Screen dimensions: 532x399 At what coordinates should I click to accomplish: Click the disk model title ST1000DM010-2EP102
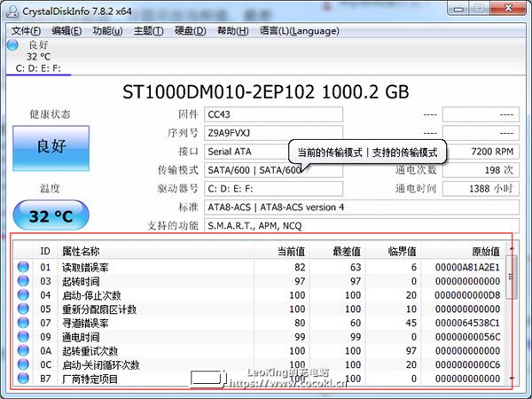[x=218, y=92]
